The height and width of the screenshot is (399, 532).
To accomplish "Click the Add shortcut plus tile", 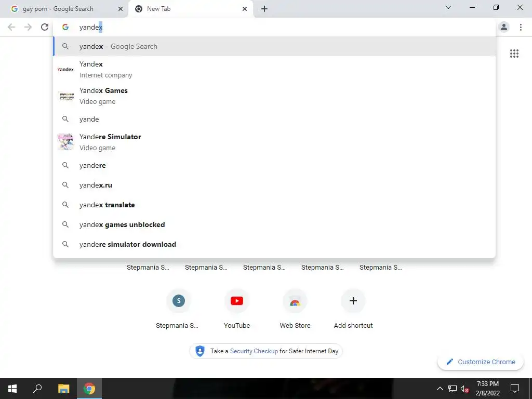I will 353,309.
